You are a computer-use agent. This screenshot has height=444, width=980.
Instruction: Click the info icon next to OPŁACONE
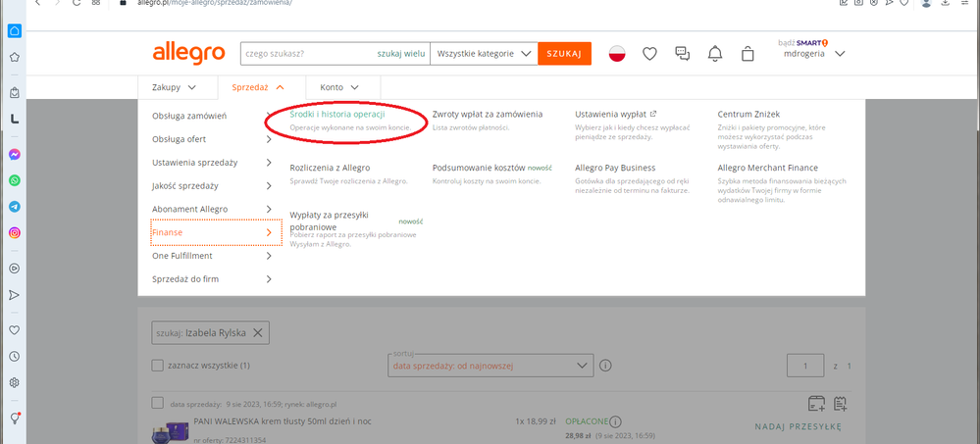[x=616, y=421]
